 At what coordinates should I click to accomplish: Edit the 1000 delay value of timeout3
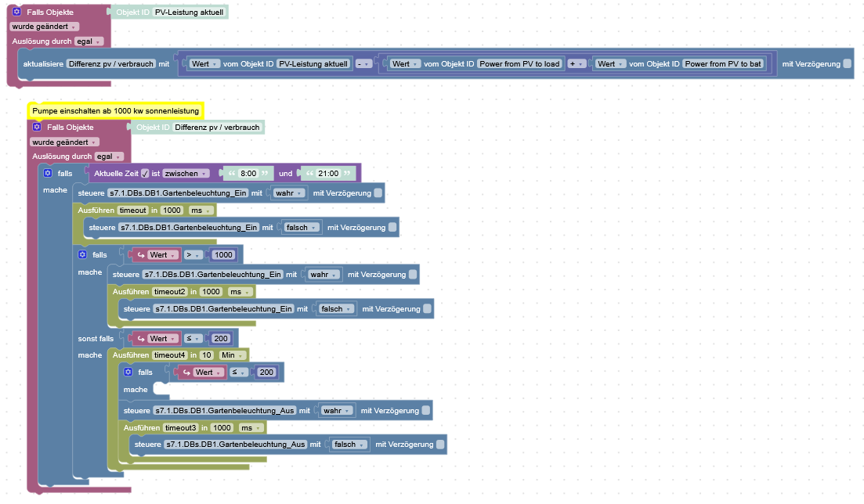(x=222, y=428)
